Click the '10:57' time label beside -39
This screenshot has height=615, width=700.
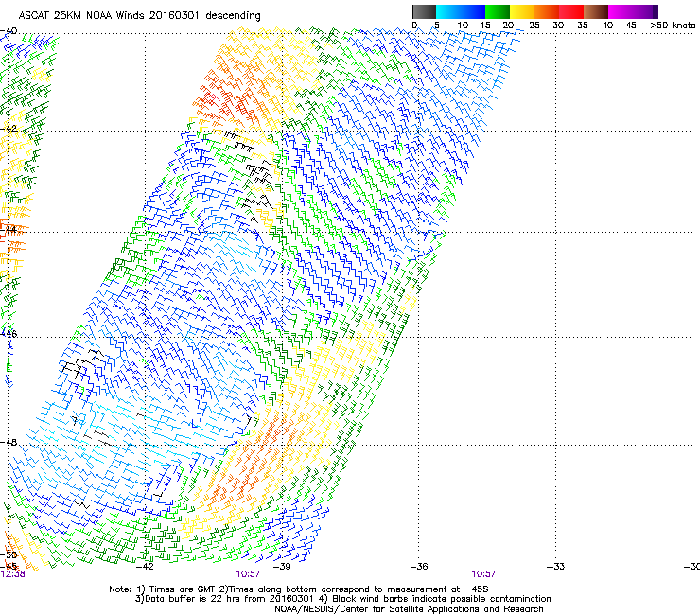coord(248,574)
